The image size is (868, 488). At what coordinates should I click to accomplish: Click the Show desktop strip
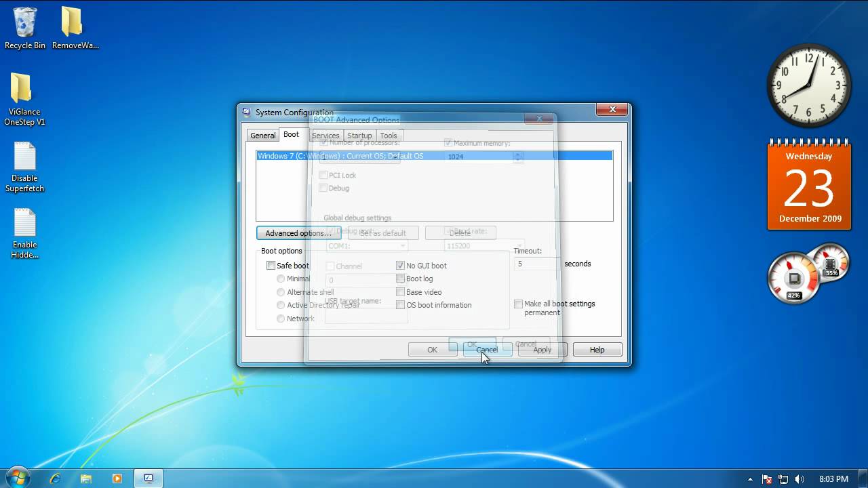point(863,479)
